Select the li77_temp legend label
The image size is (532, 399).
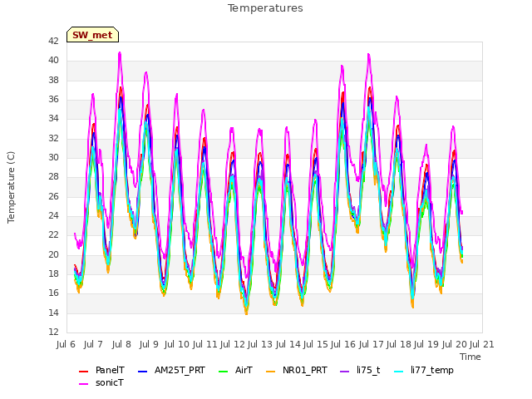point(432,370)
